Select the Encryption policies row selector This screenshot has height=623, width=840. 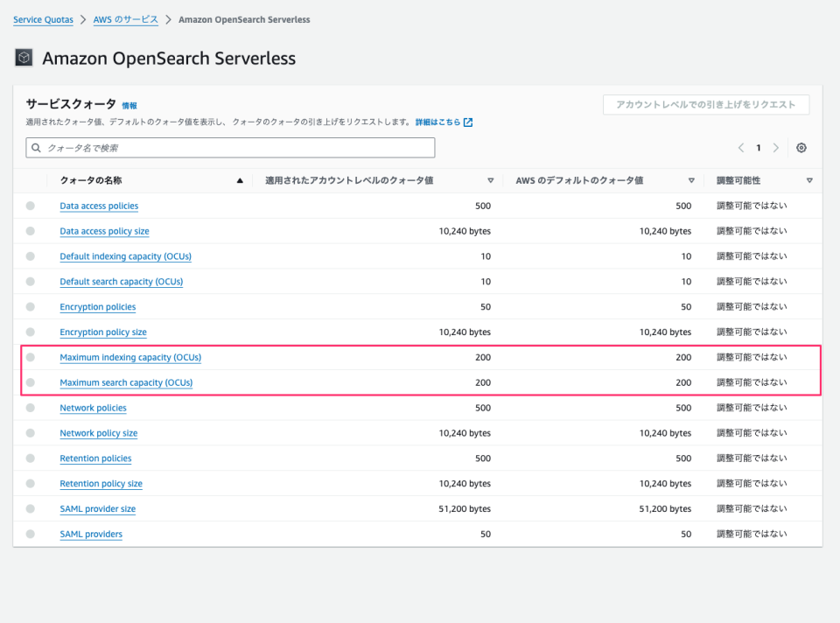30,306
